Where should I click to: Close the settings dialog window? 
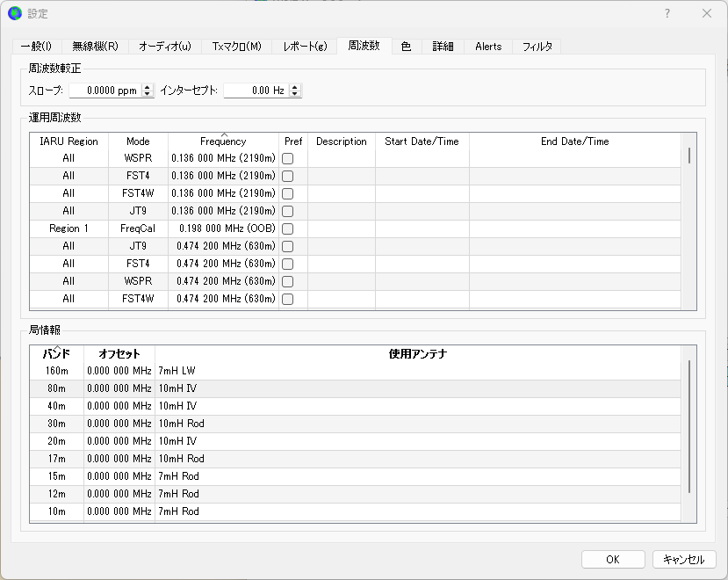click(x=707, y=13)
